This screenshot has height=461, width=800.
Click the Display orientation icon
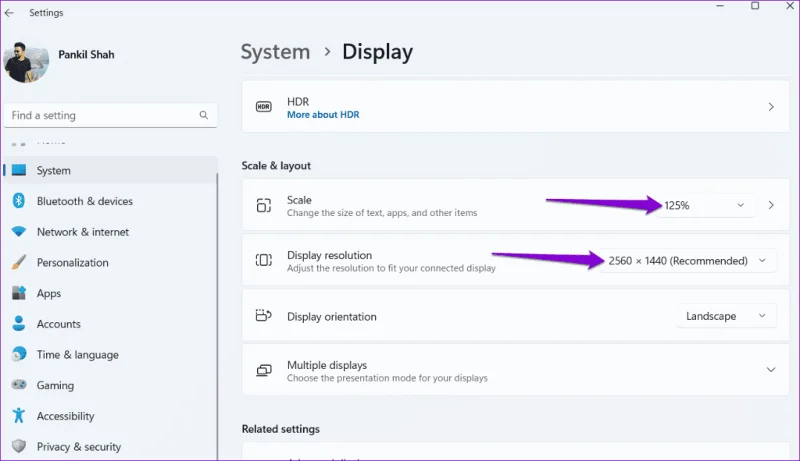263,316
